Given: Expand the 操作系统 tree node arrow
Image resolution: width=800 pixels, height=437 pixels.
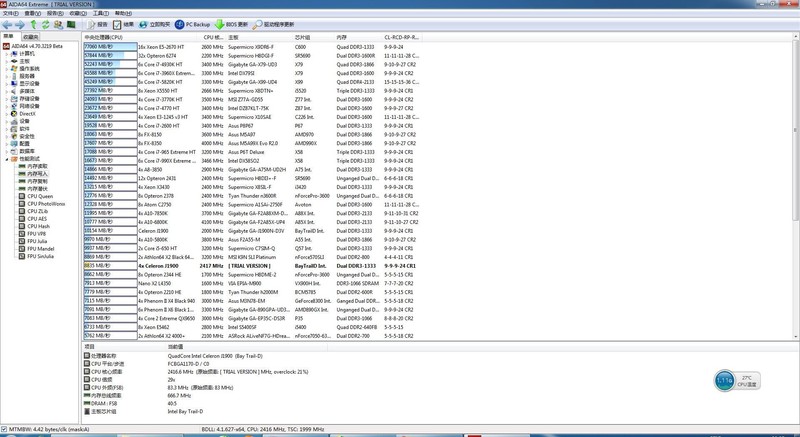Looking at the screenshot, I should tap(7, 68).
